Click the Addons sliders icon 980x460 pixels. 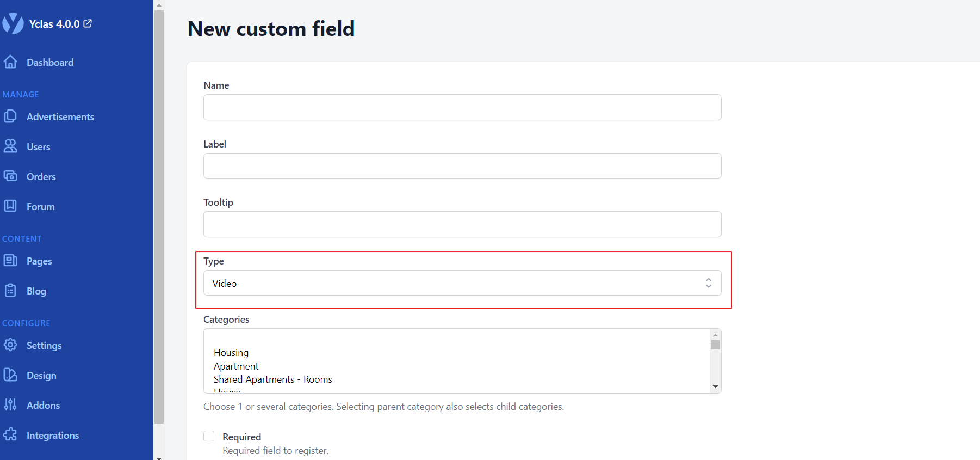[10, 405]
